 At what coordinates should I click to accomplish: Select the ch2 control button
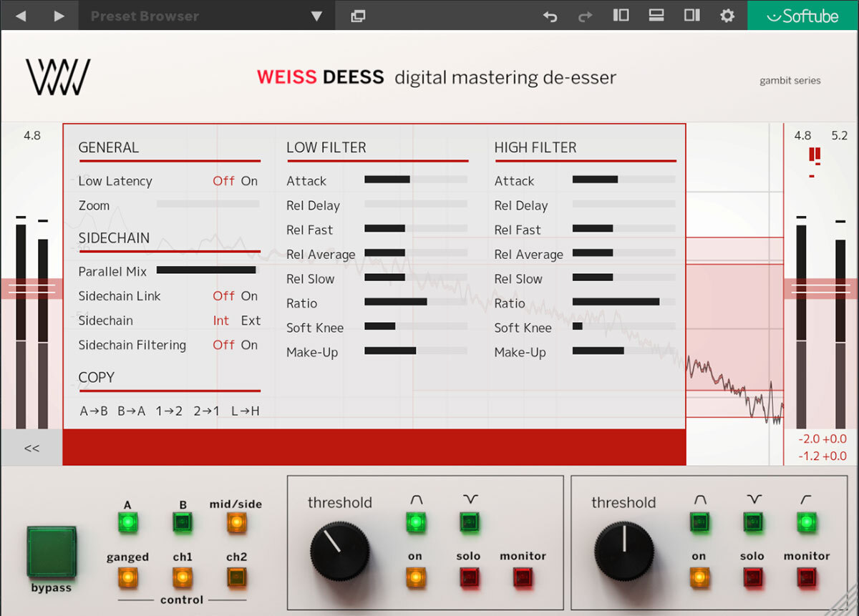coord(236,577)
